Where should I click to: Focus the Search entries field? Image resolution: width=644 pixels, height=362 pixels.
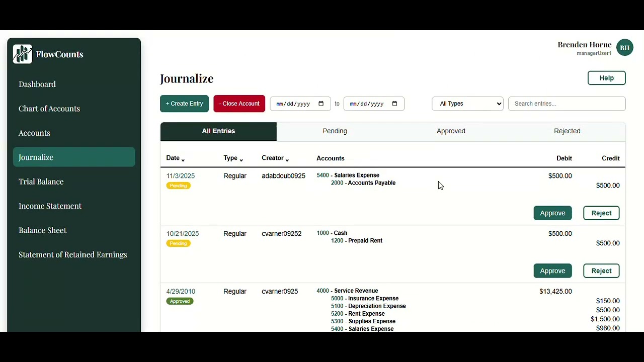(x=567, y=104)
